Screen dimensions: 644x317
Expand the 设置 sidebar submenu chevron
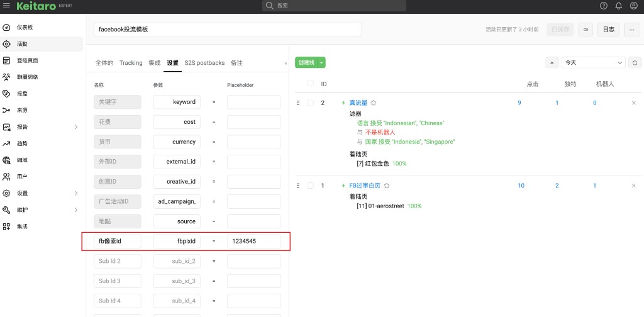(x=76, y=193)
